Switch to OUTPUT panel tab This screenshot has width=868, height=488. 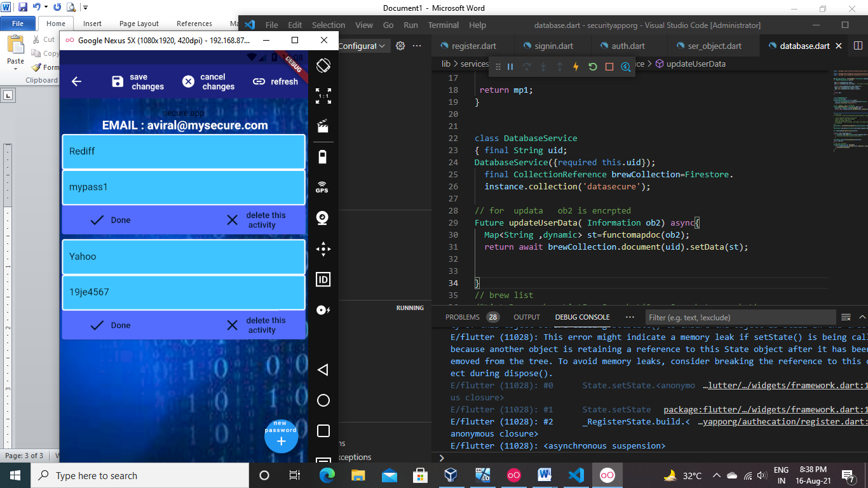coord(527,317)
